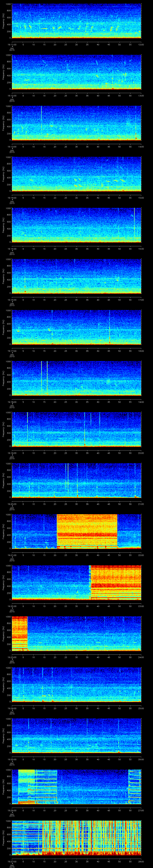
Task: Select the spectrogram panel starting at 19:12:00
Action: [77, 72]
